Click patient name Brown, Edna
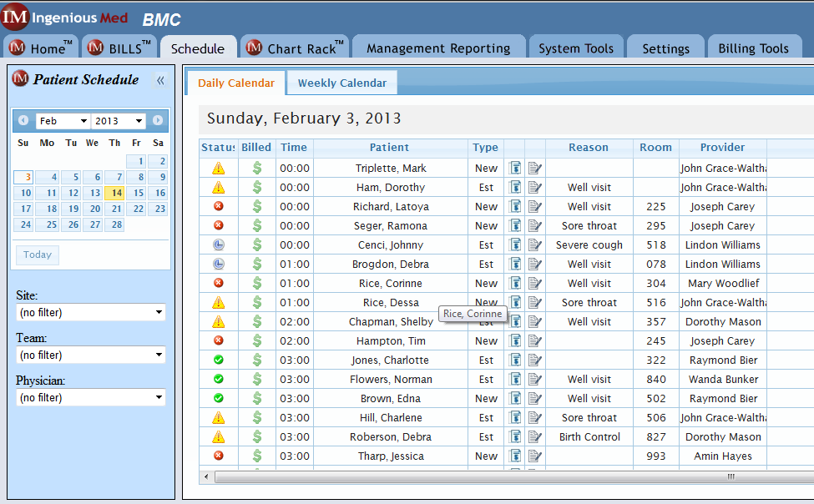This screenshot has height=504, width=814. point(391,399)
